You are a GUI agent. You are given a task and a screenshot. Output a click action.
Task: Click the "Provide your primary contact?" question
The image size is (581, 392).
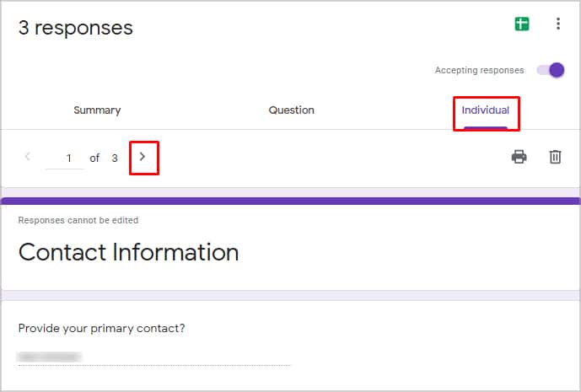pyautogui.click(x=101, y=329)
